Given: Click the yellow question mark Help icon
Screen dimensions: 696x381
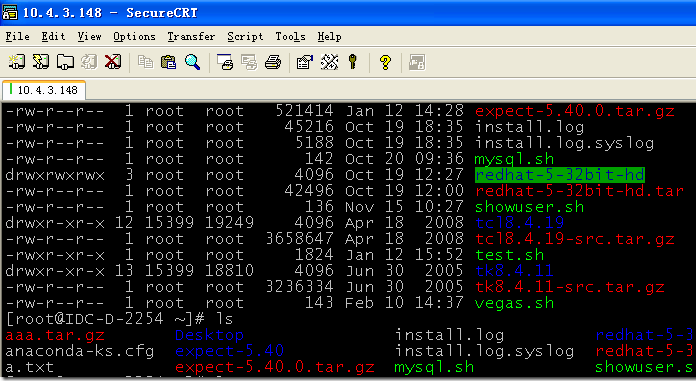Looking at the screenshot, I should (385, 61).
